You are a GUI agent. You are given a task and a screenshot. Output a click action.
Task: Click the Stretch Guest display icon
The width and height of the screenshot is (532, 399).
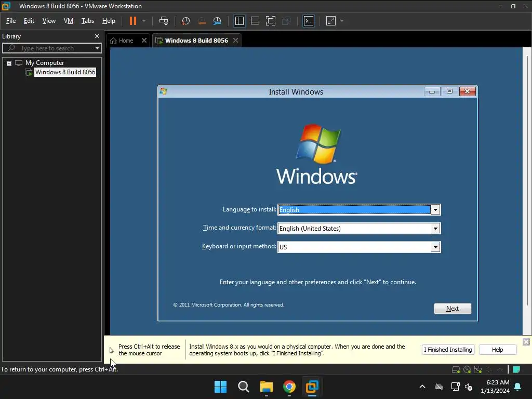(331, 21)
